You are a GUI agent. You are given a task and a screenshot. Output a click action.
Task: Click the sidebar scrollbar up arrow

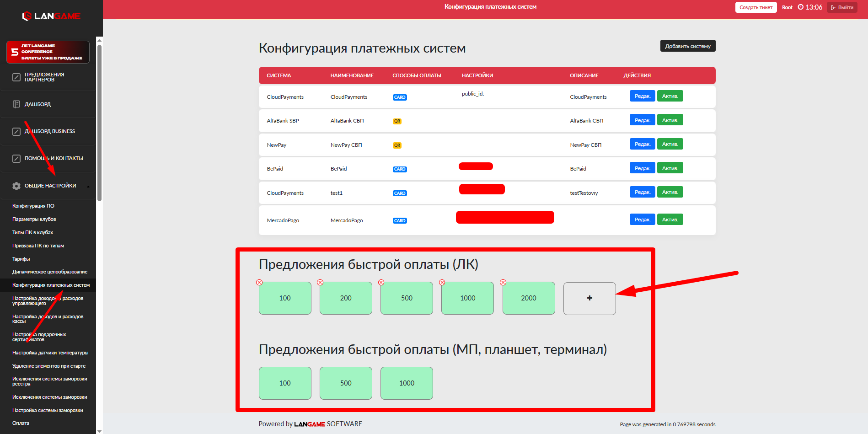99,40
